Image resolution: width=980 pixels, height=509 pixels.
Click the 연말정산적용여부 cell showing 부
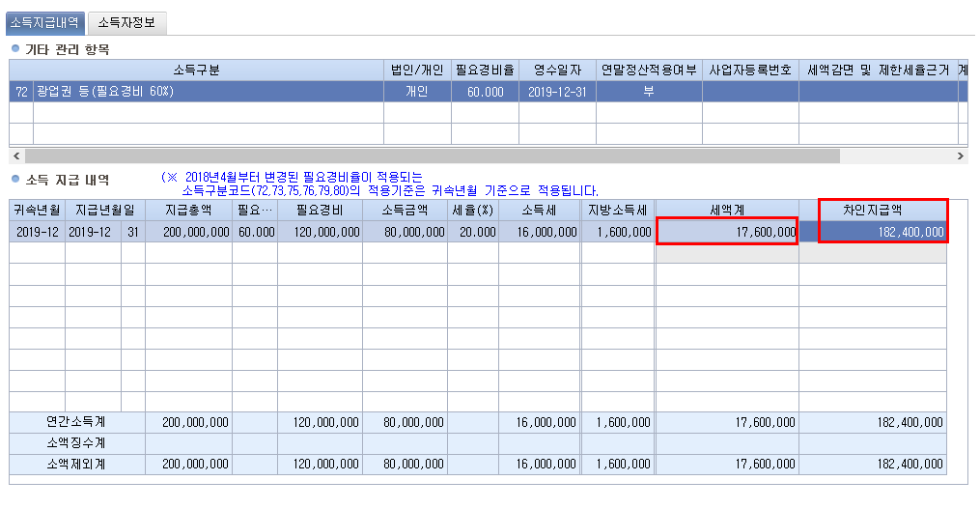coord(648,92)
